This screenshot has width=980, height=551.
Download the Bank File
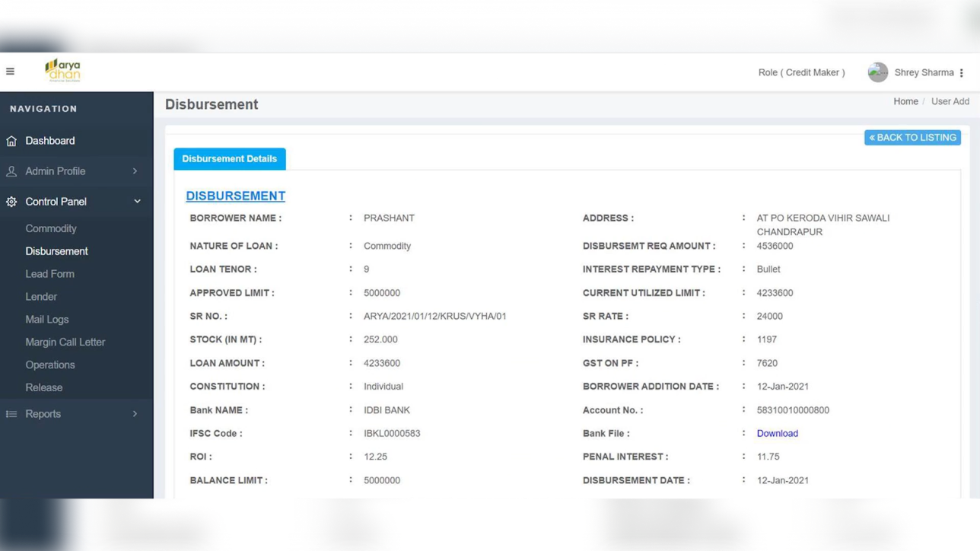click(777, 433)
